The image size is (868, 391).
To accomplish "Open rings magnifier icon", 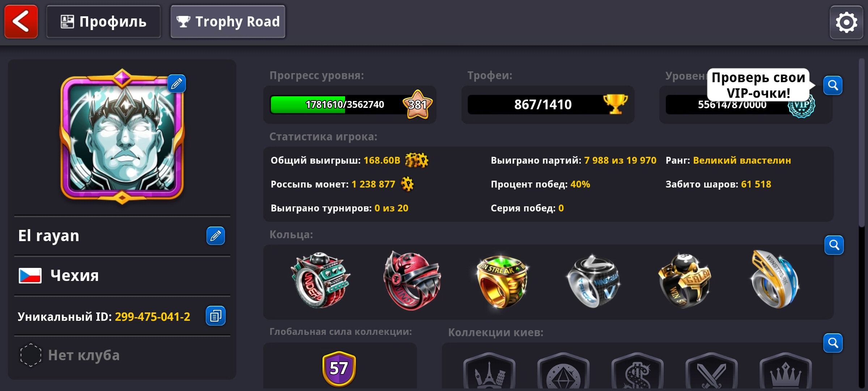I will [x=834, y=245].
